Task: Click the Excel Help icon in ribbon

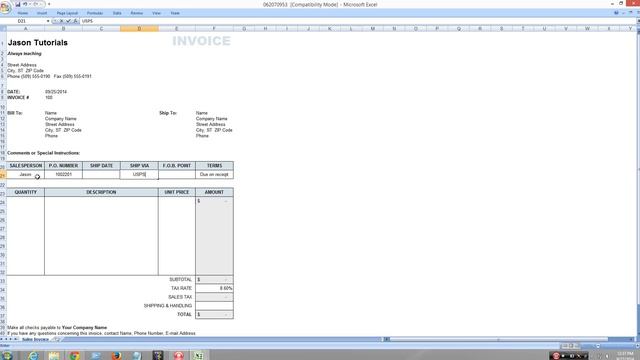Action: 616,13
